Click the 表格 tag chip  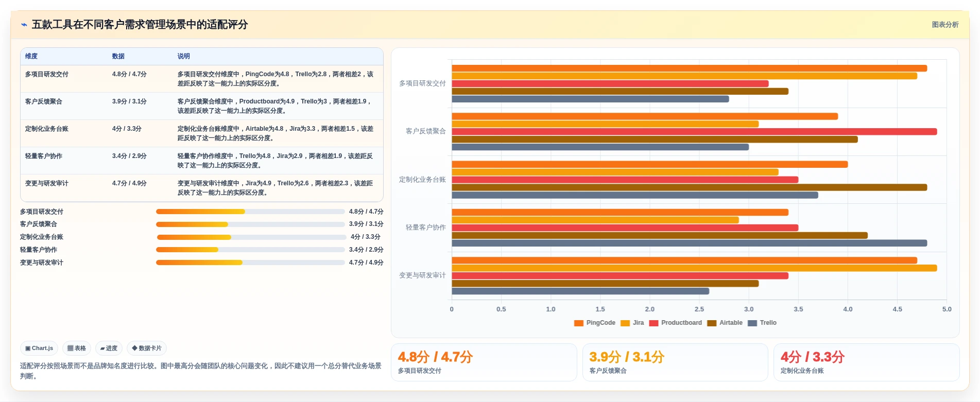tap(77, 348)
